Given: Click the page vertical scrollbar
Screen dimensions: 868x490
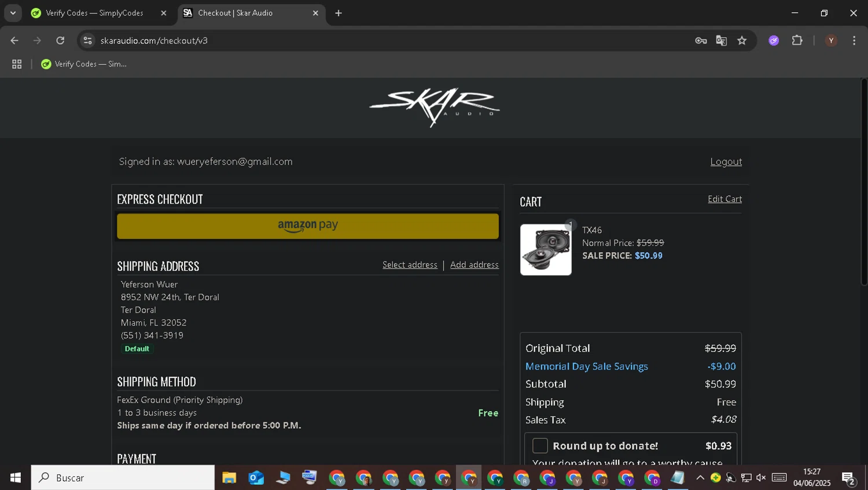Looking at the screenshot, I should (864, 182).
